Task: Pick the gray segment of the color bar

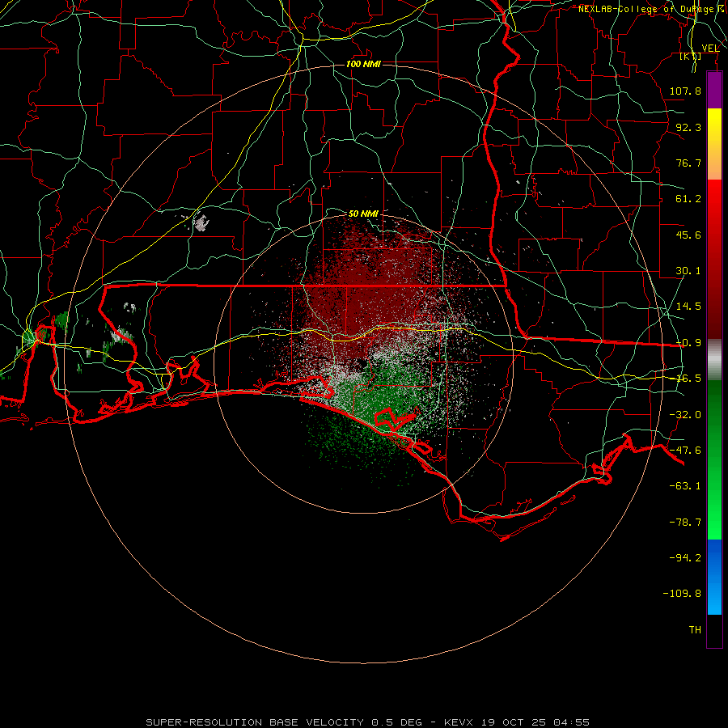Action: pos(714,360)
